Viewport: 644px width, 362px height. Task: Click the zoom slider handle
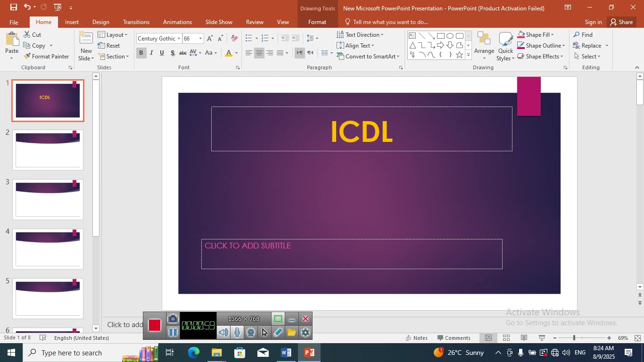point(574,338)
